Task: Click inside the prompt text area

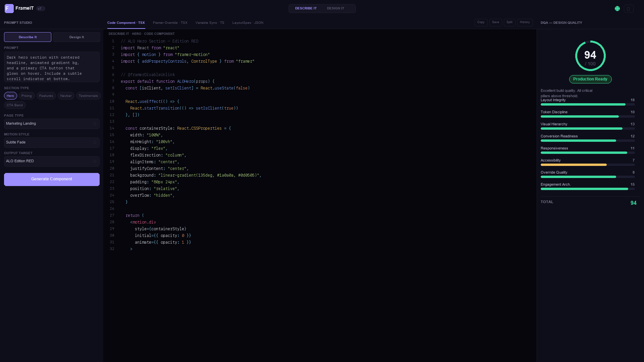Action: tap(52, 67)
